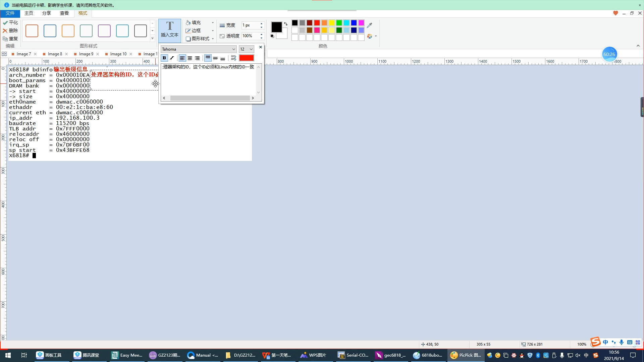Close the Image 7 tab
The image size is (644, 362).
pyautogui.click(x=35, y=54)
